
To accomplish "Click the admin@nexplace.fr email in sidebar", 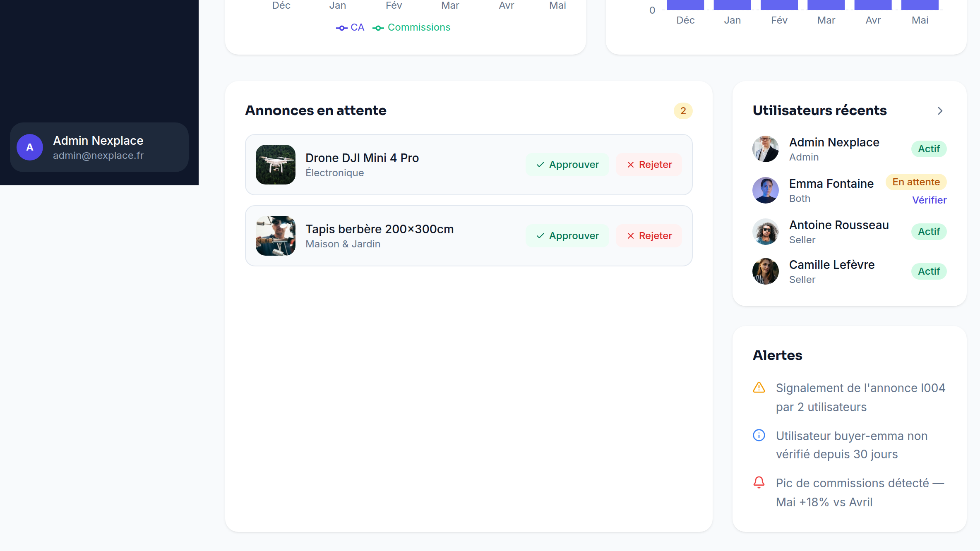I will 98,156.
